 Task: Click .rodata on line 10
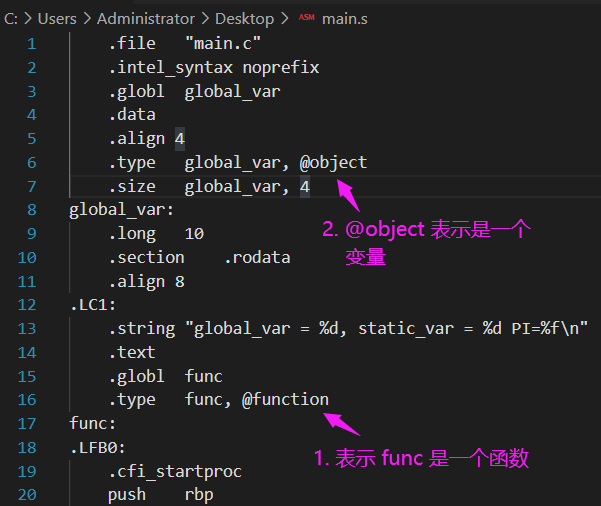coord(257,258)
